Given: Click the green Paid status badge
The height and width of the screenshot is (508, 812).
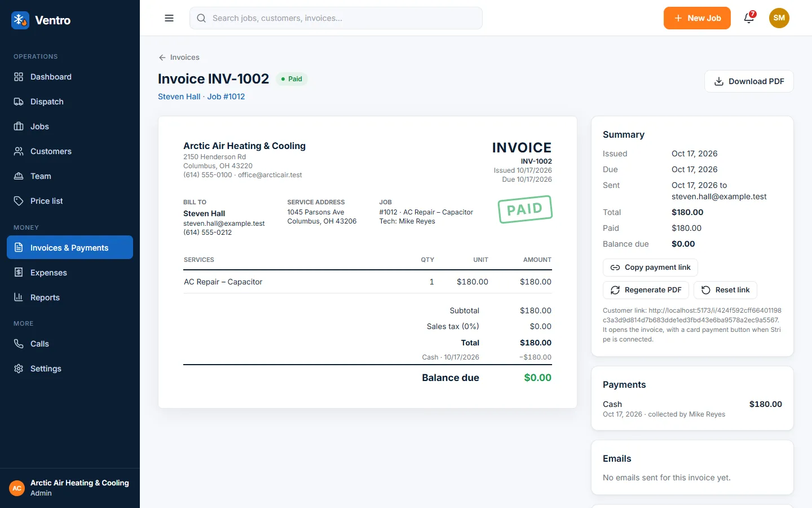Looking at the screenshot, I should click(x=292, y=79).
